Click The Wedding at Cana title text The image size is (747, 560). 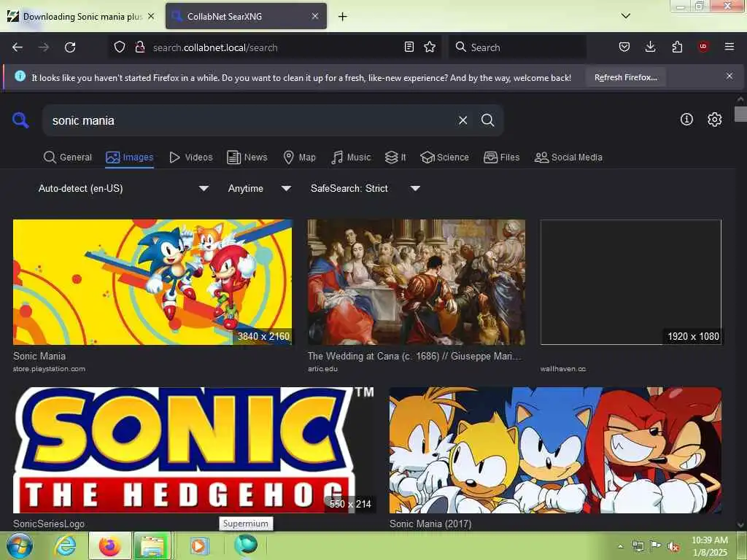point(414,356)
